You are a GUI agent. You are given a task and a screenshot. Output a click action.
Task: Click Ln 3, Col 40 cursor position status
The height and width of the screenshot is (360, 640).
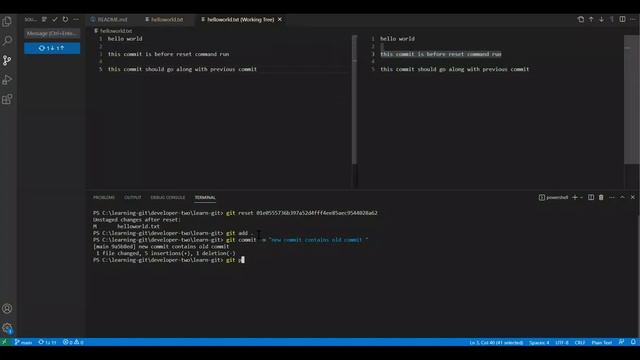point(496,342)
